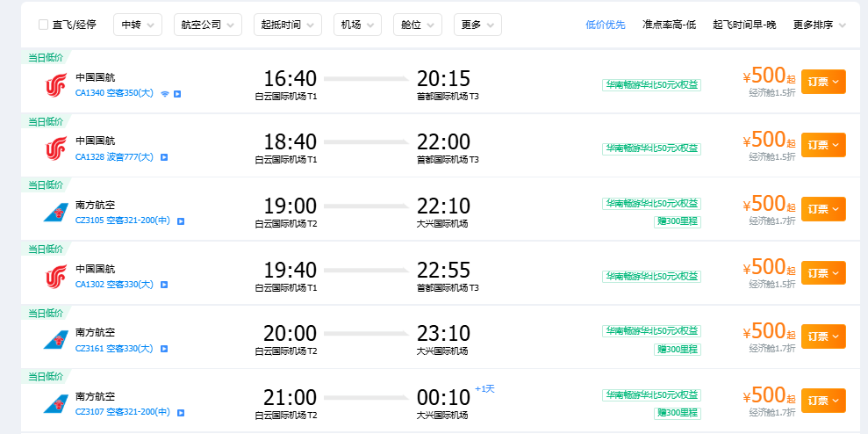Expand the 起抵时间 filter
This screenshot has width=868, height=434.
287,25
